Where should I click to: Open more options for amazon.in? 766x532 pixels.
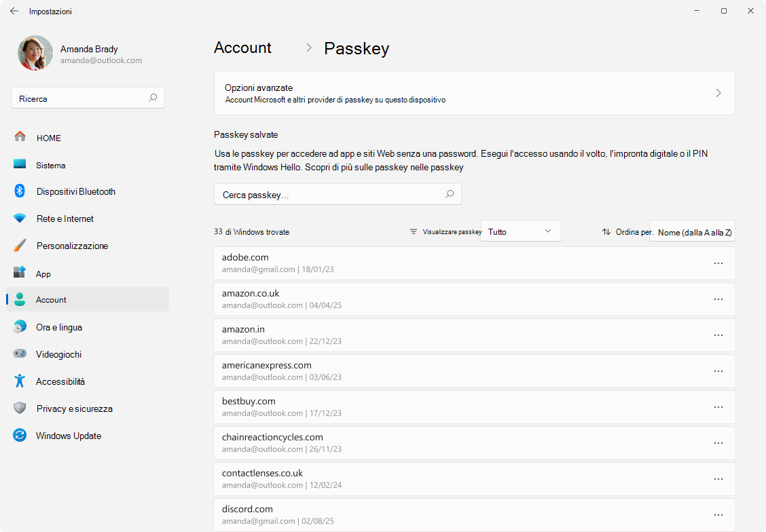coord(718,335)
